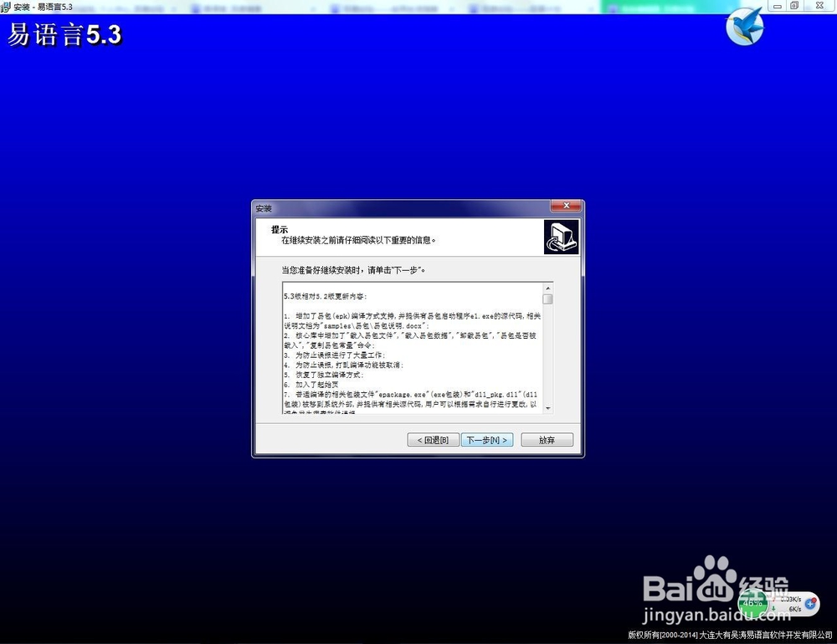Close the main installer window
837x644 pixels.
point(819,6)
